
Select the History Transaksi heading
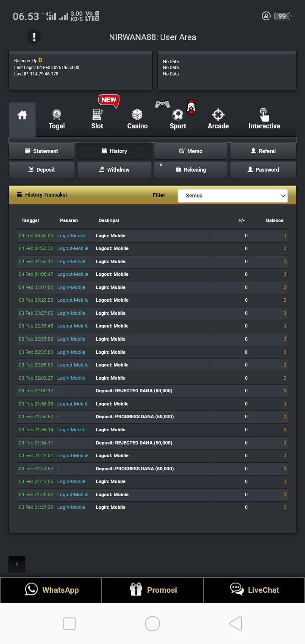pos(46,195)
